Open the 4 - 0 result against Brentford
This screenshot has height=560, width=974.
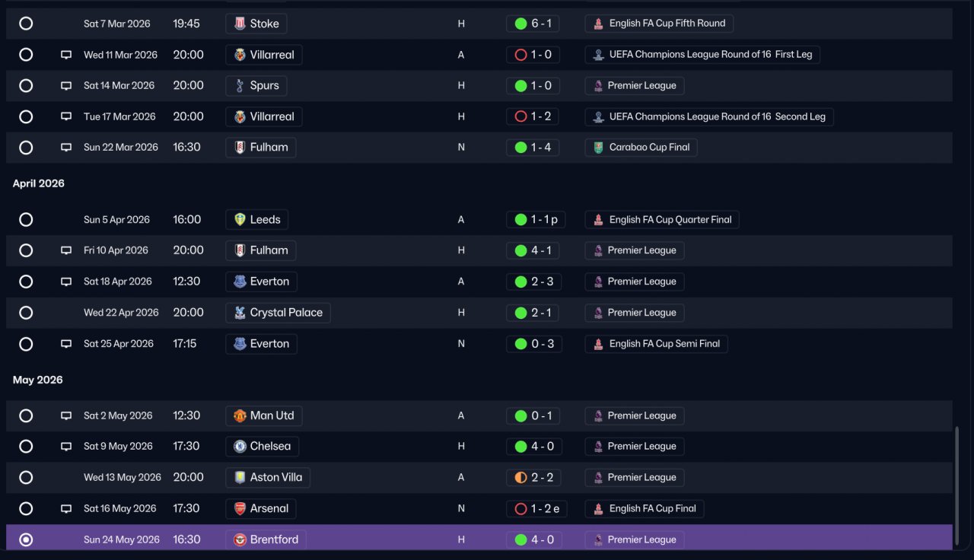[533, 539]
